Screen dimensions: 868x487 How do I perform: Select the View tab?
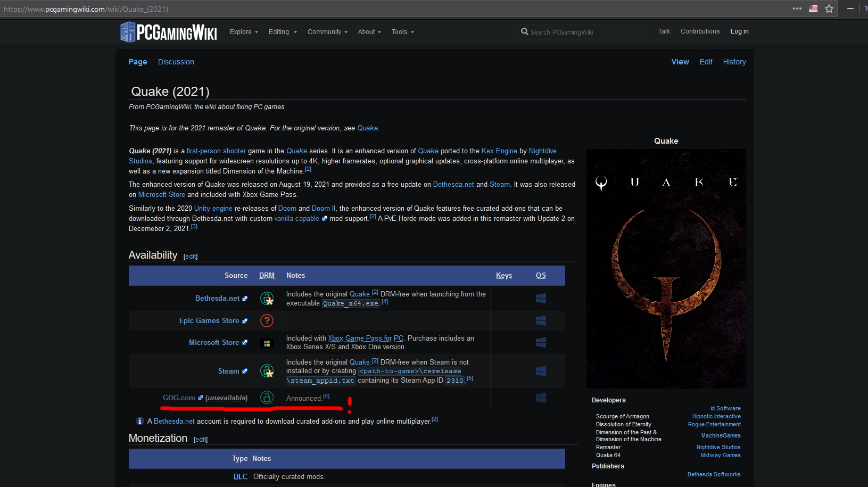(x=680, y=62)
